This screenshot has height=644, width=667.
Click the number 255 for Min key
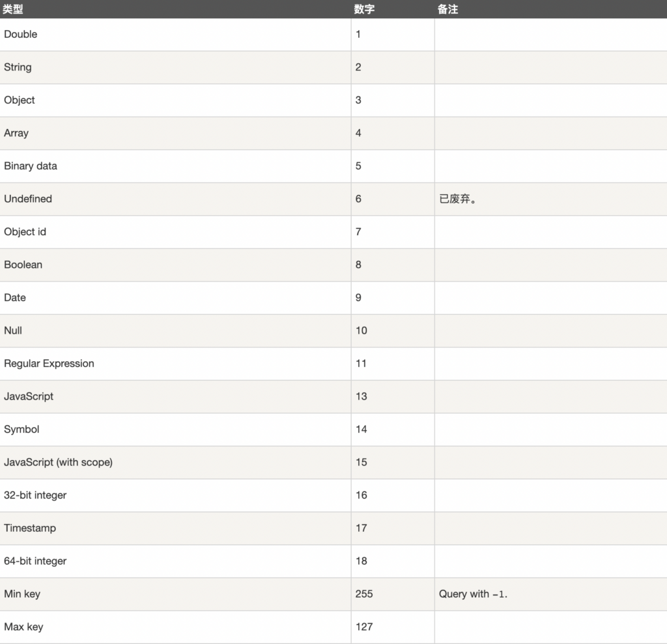[x=364, y=594]
